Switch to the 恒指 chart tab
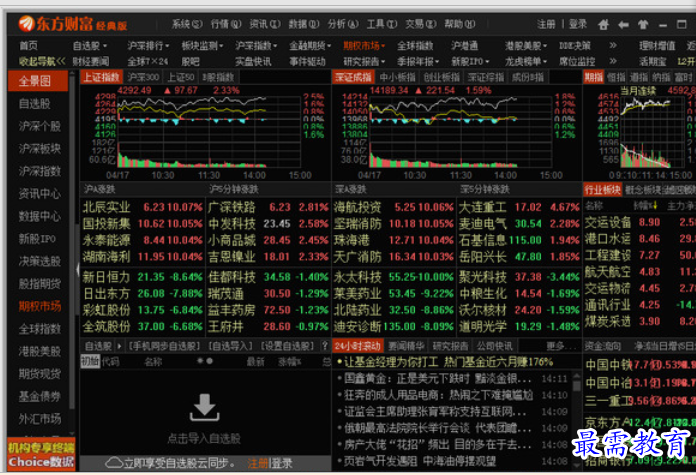 coord(616,77)
